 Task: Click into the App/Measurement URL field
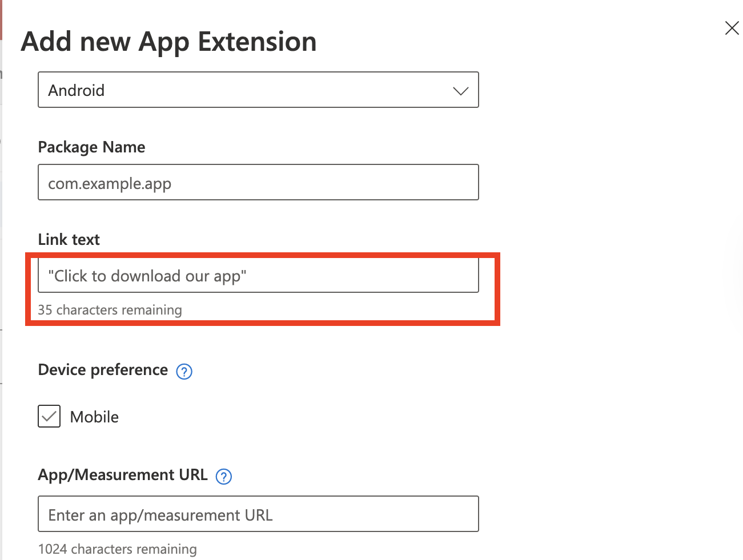(258, 514)
